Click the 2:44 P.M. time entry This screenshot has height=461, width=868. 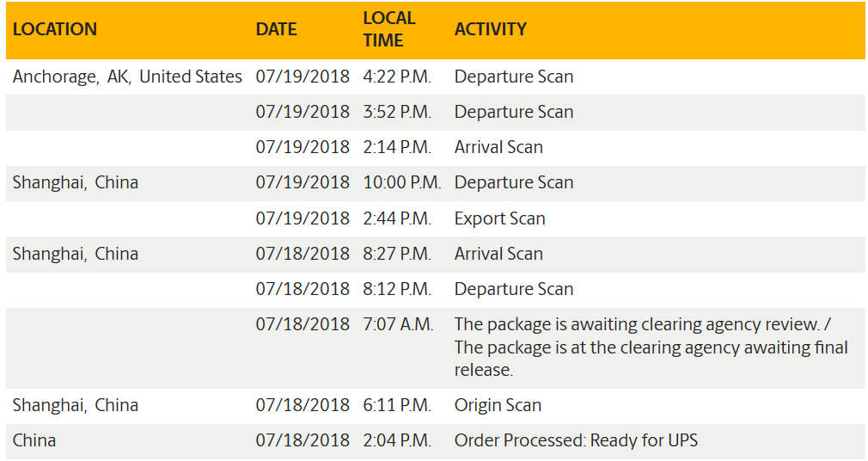[396, 218]
